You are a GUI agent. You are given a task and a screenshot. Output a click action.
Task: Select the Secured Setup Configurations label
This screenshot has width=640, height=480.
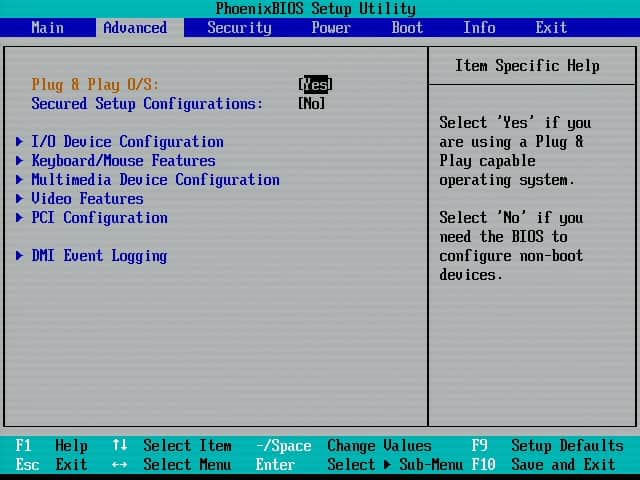tap(147, 104)
